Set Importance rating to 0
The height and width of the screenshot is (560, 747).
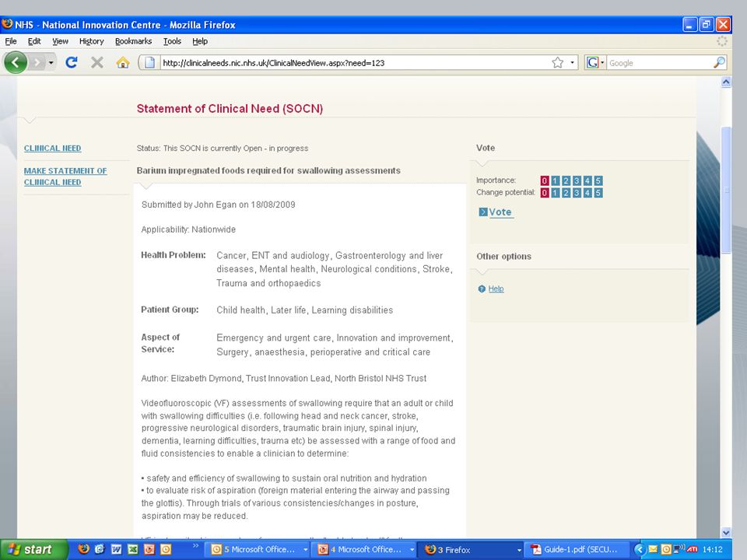coord(545,180)
